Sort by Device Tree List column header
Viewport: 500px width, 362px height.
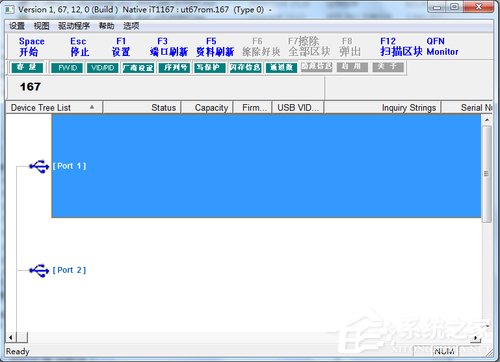click(x=54, y=108)
